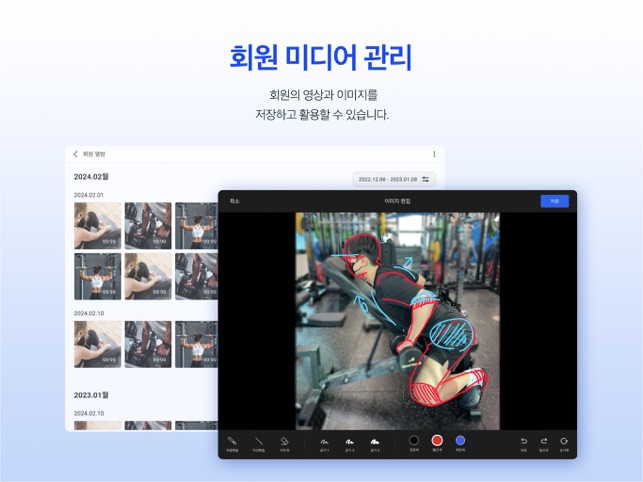Choose the thickest stroke thickness
The image size is (643, 482).
point(375,444)
